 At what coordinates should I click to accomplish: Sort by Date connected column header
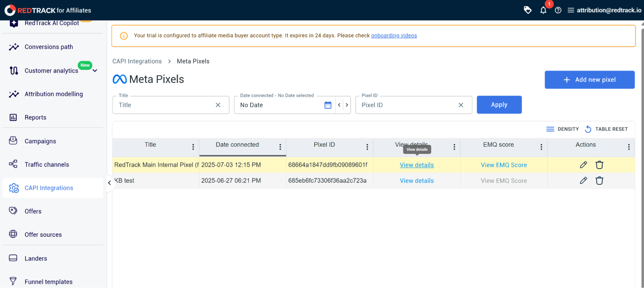(x=237, y=145)
